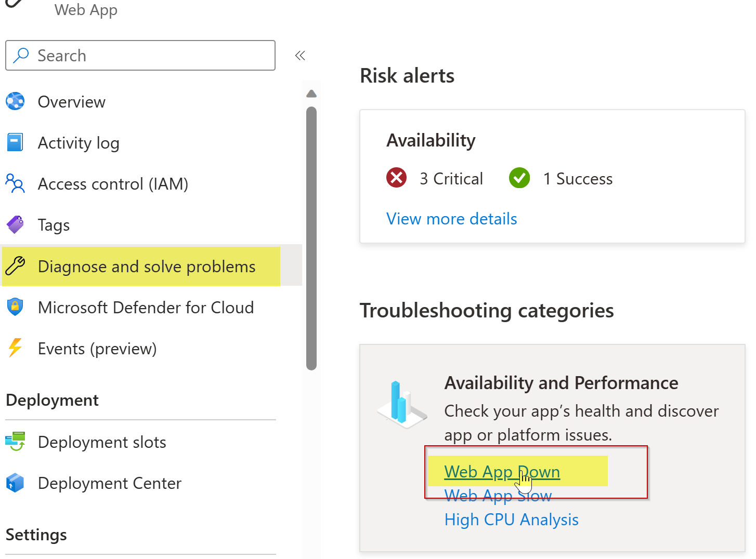Click the scrollbar up arrow
Viewport: 756px width, 559px height.
(x=311, y=94)
